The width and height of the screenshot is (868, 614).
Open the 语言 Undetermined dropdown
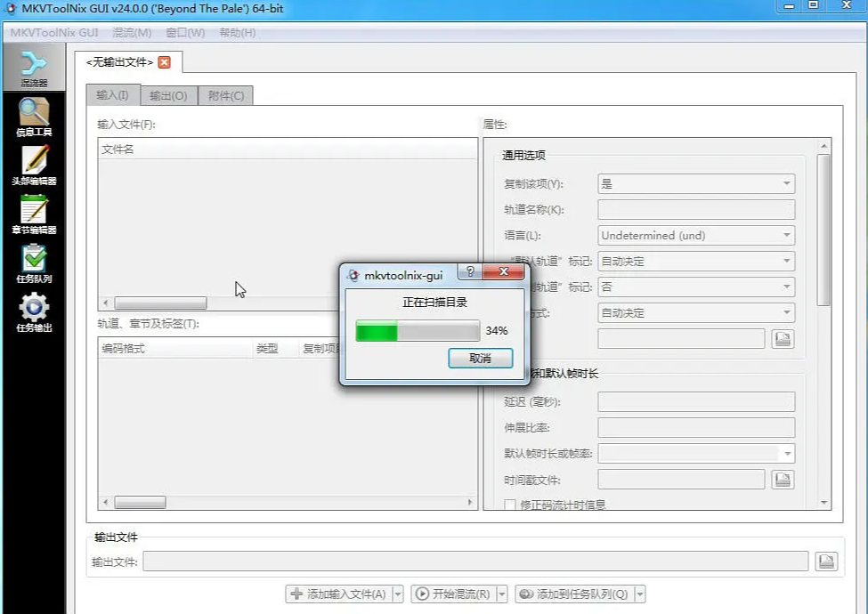point(696,235)
